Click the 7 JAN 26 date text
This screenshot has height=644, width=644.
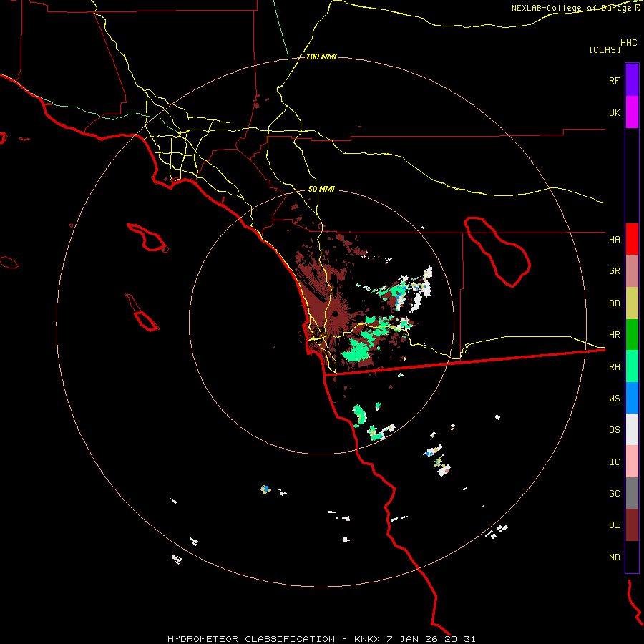click(411, 639)
